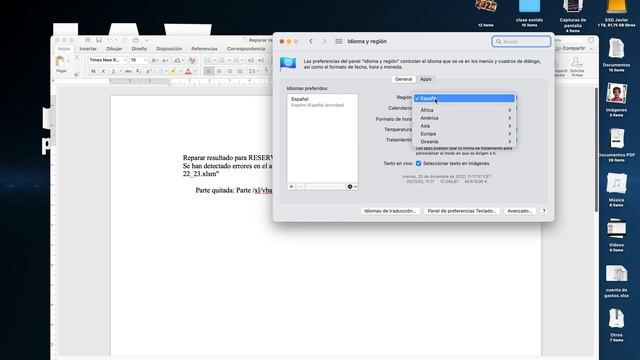Expand the Europa region submenu

point(464,133)
